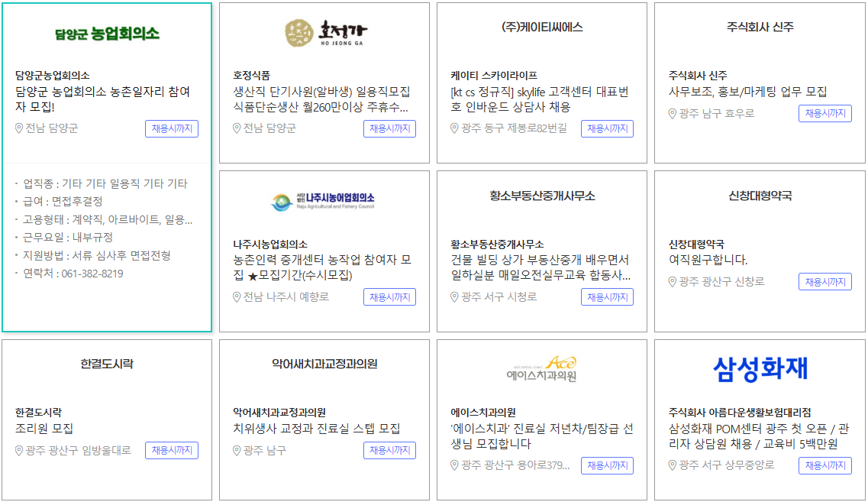The width and height of the screenshot is (868, 502).
Task: Open 담양군 농업회의소 농촌일자리 참여자 모집 posting
Action: click(103, 99)
